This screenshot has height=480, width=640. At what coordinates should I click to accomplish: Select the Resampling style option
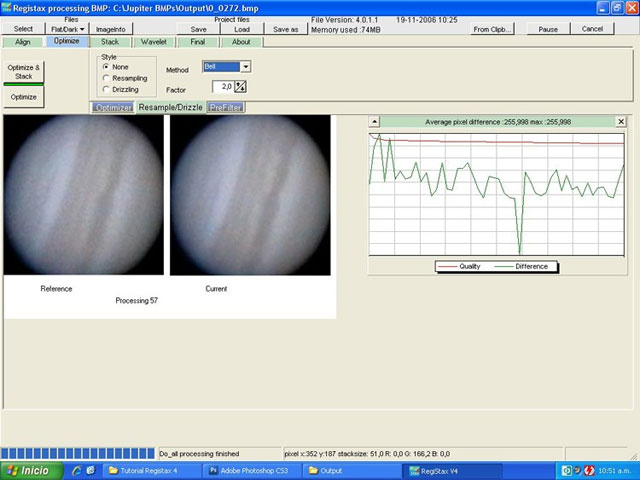(x=106, y=78)
